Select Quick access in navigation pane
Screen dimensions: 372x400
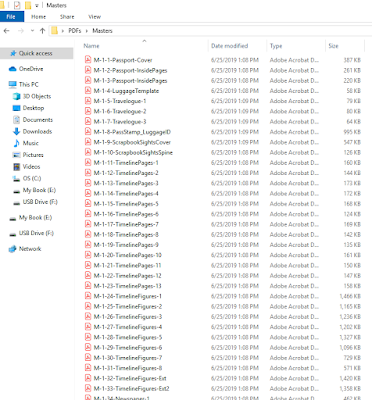tap(36, 53)
